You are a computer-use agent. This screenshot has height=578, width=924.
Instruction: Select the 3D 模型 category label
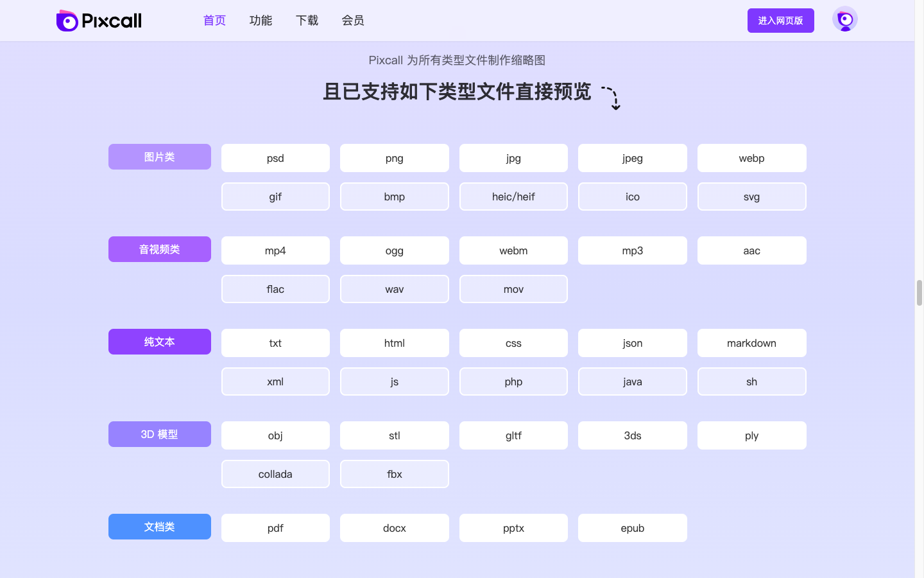pyautogui.click(x=159, y=433)
